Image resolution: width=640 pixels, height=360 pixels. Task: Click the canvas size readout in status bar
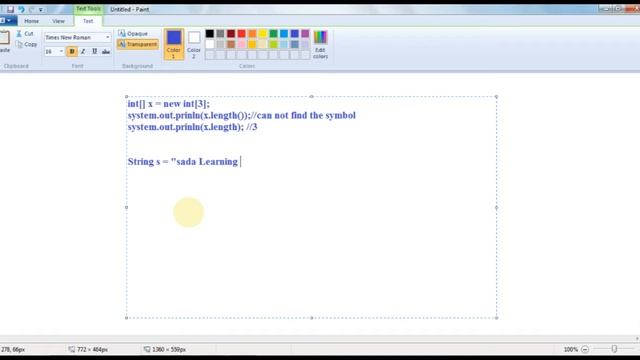165,349
